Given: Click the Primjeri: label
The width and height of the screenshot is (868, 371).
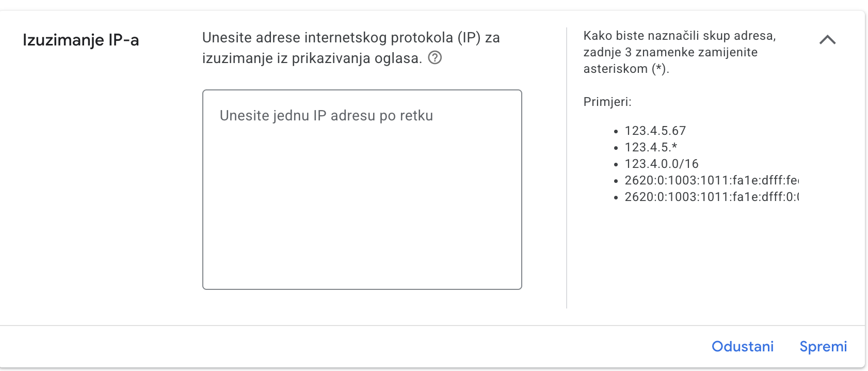Looking at the screenshot, I should click(x=607, y=102).
